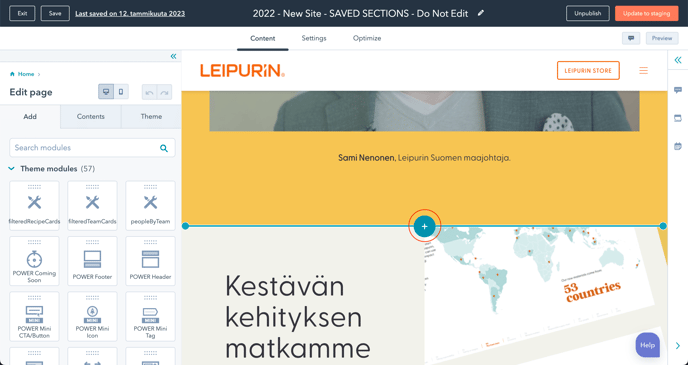Click the LEIPURIN STORE button
The width and height of the screenshot is (688, 365).
(x=588, y=71)
